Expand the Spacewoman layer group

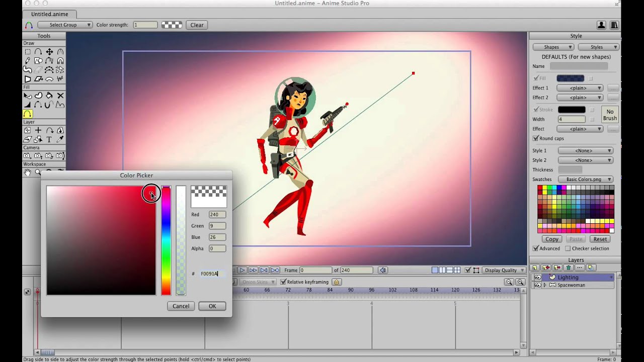click(x=545, y=285)
